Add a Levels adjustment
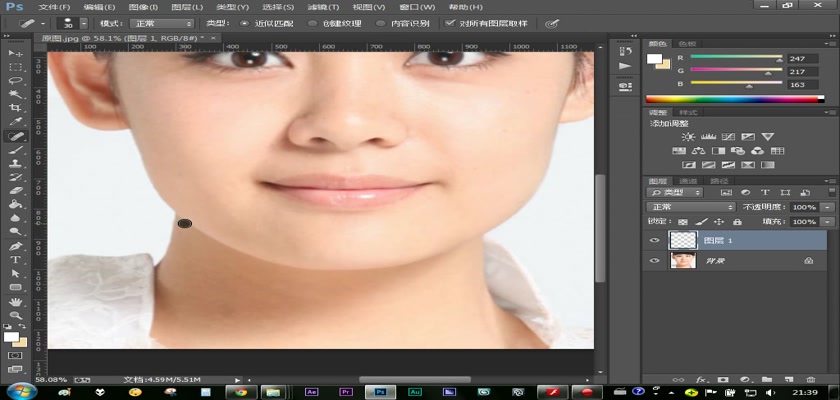The height and width of the screenshot is (400, 840). (x=708, y=137)
